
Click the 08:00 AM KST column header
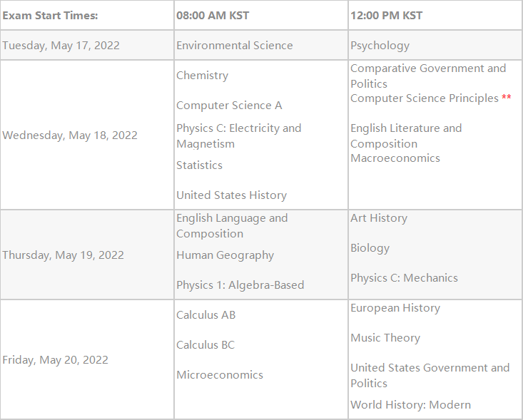click(213, 16)
